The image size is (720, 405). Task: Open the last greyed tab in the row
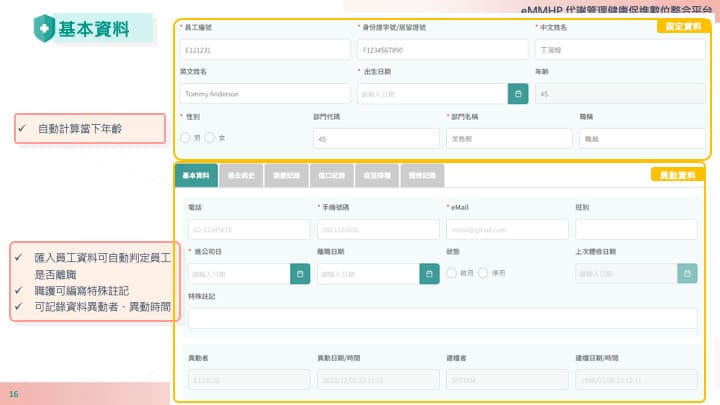(422, 176)
